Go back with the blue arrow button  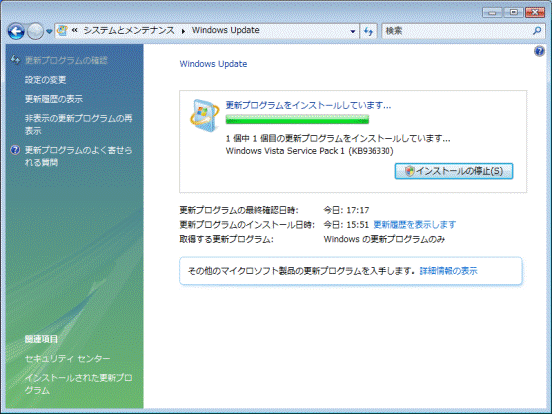click(x=16, y=31)
